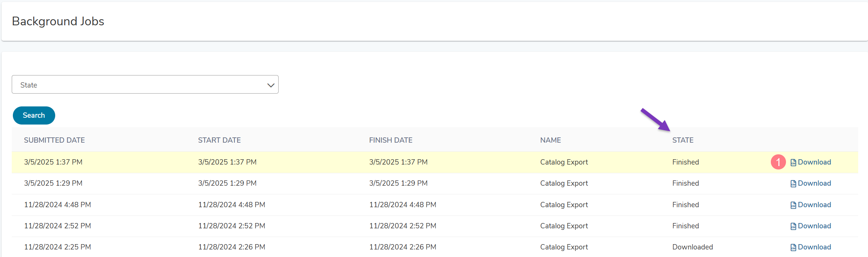
Task: Select submitted date 3/5/2025 1:29 PM cell
Action: (x=53, y=183)
